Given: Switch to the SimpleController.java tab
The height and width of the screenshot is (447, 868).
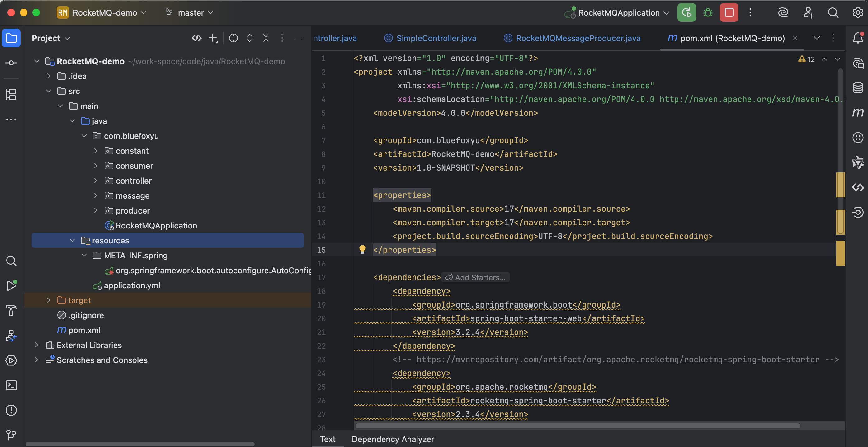Looking at the screenshot, I should [x=436, y=38].
